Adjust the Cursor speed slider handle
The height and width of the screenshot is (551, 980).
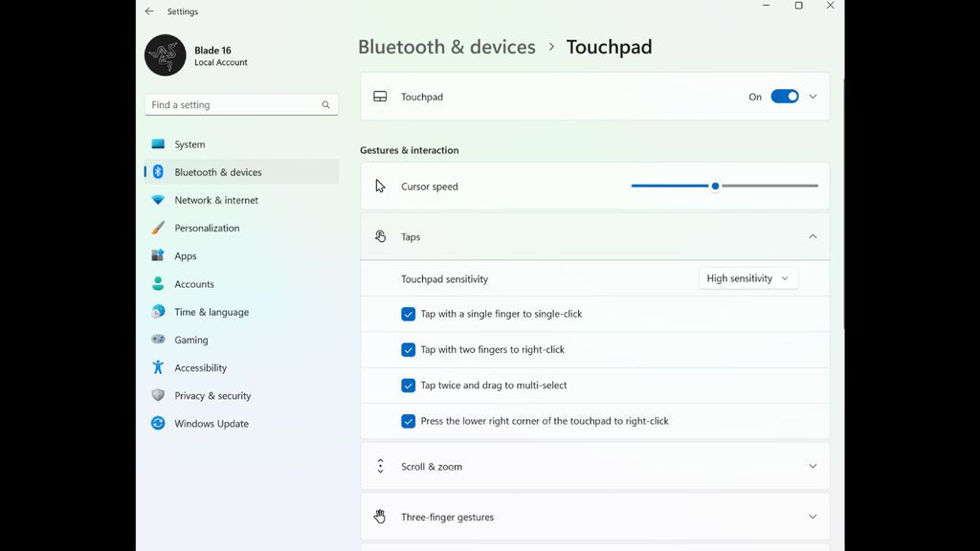[714, 186]
